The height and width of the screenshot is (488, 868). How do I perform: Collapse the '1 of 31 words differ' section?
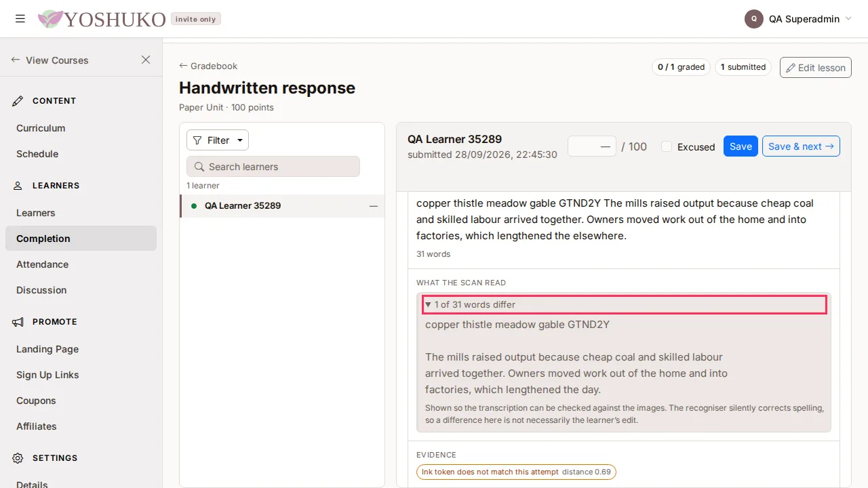coord(625,304)
